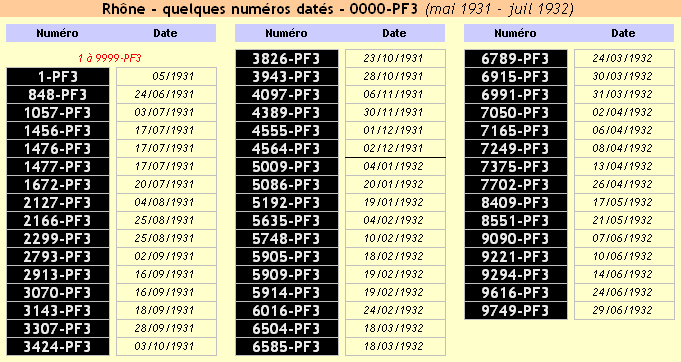Click plate 9221-PF3
681x362 pixels.
pyautogui.click(x=516, y=257)
